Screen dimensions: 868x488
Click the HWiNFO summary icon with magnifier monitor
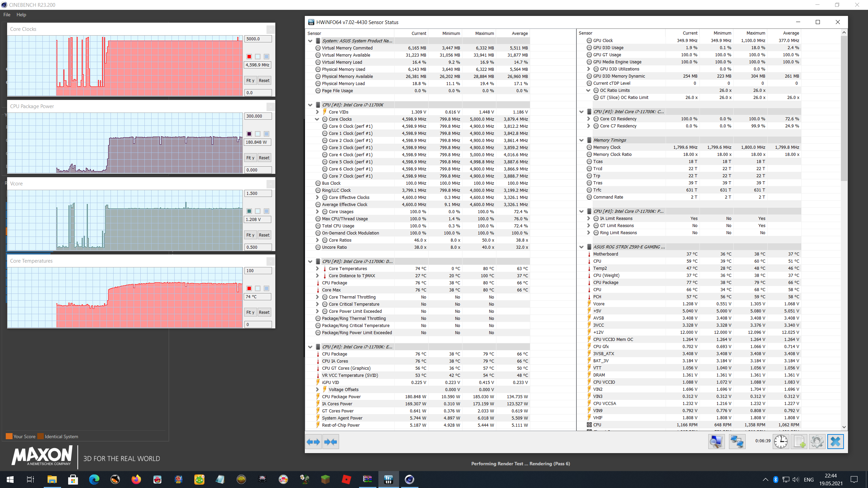716,442
